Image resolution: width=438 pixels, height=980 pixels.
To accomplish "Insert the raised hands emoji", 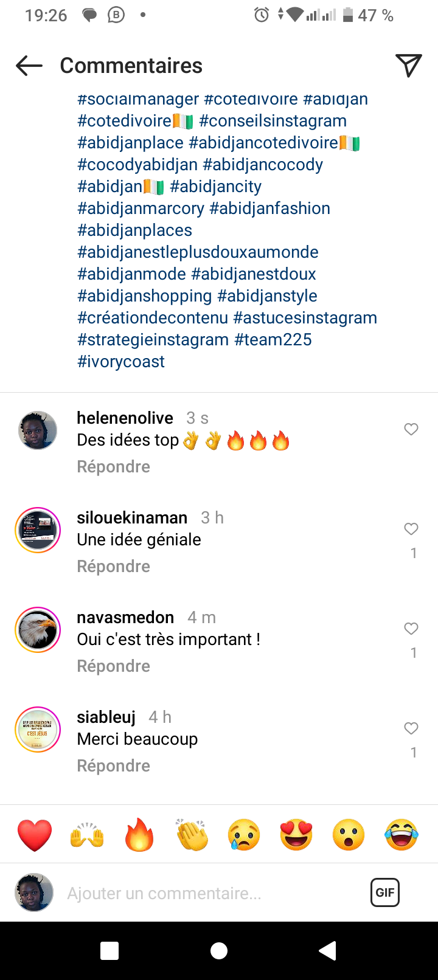I will pyautogui.click(x=87, y=835).
